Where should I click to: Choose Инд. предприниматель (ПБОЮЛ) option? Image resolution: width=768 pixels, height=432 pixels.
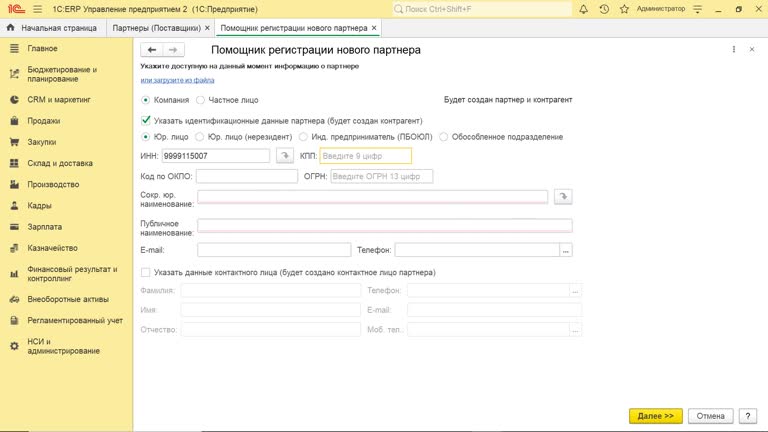[305, 137]
